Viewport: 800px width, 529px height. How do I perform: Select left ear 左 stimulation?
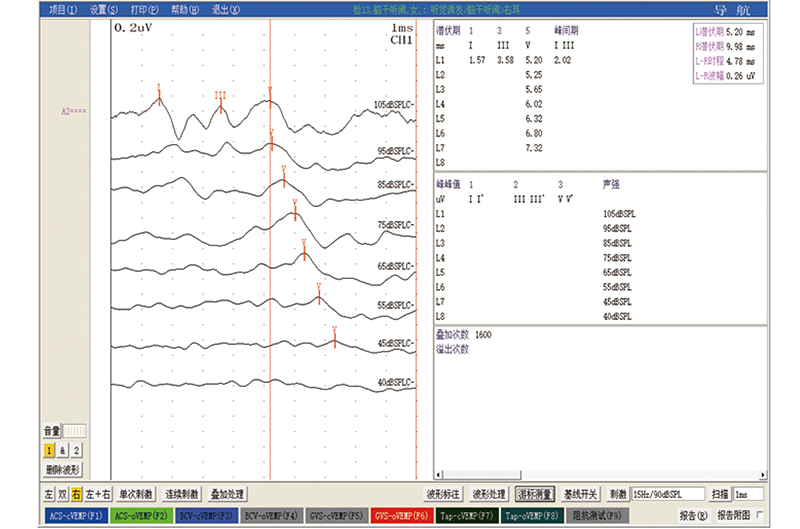[49, 494]
